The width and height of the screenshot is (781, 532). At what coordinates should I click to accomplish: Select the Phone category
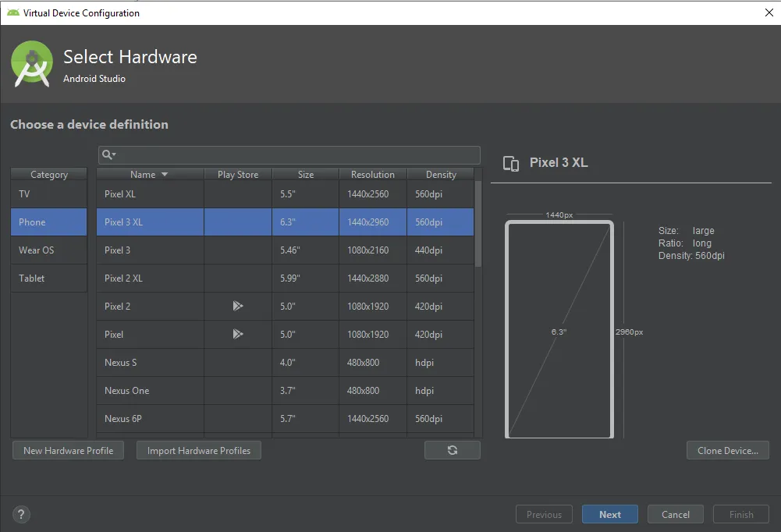49,222
